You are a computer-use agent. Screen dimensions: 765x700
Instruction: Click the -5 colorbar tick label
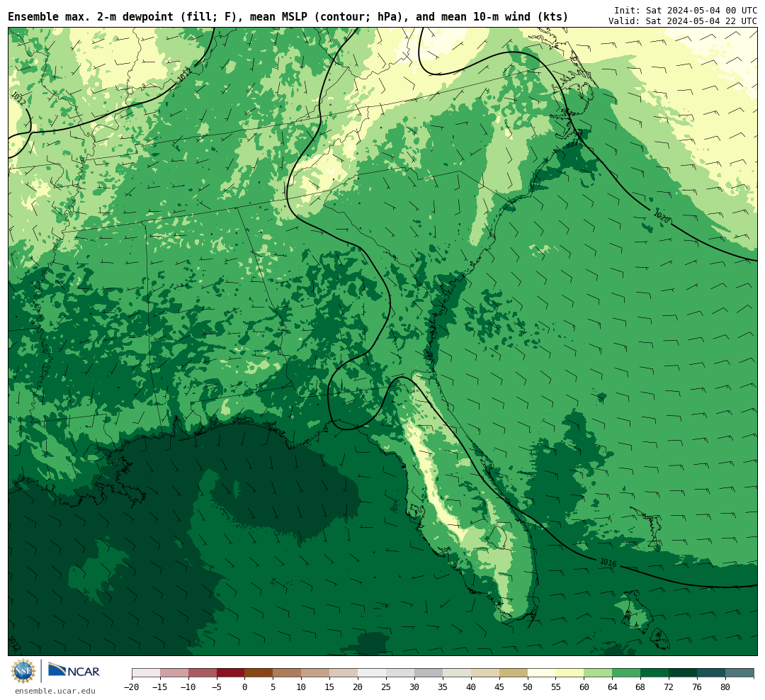coord(217,687)
